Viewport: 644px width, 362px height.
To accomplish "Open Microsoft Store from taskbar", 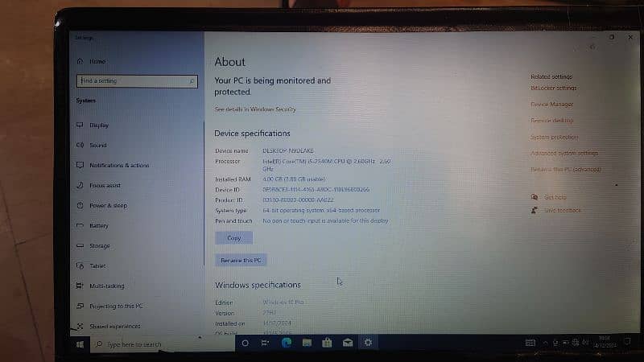I will pos(327,343).
